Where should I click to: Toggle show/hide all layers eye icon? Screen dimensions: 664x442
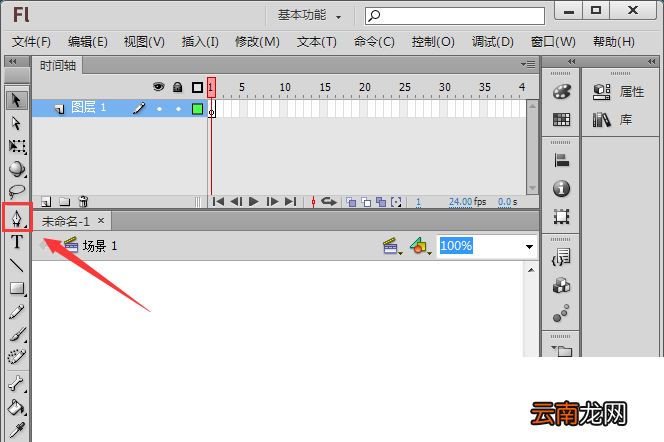coord(158,87)
